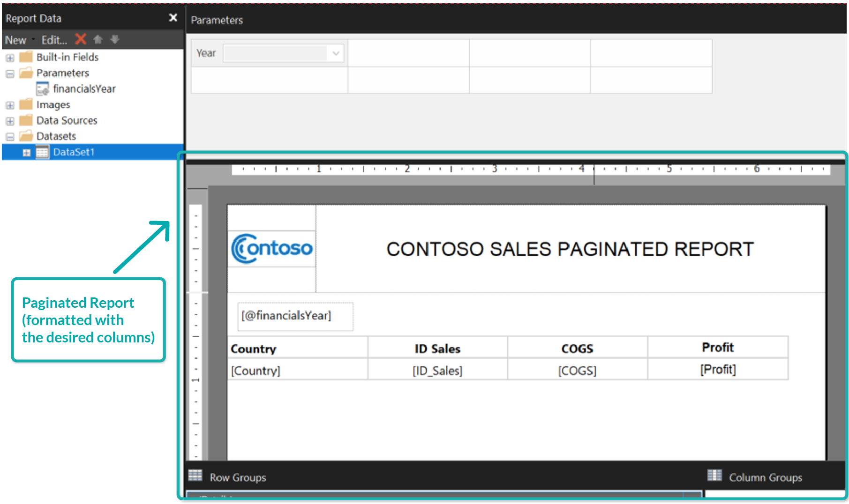The image size is (849, 504).
Task: Expand the DataSet1 node
Action: [x=27, y=153]
